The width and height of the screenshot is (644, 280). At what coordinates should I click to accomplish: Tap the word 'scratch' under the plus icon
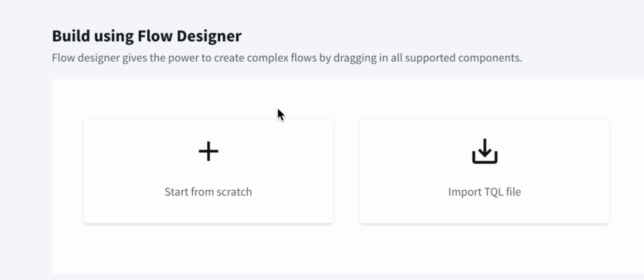coord(234,192)
